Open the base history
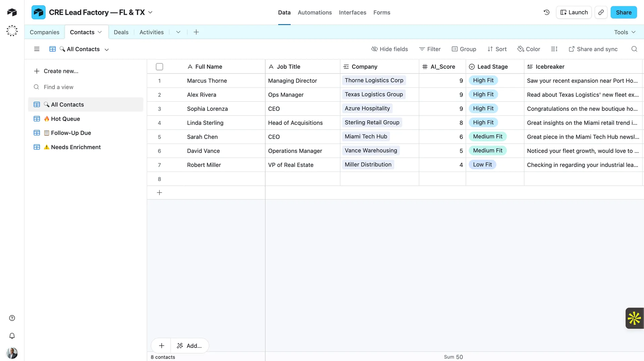The height and width of the screenshot is (361, 644). coord(546,12)
